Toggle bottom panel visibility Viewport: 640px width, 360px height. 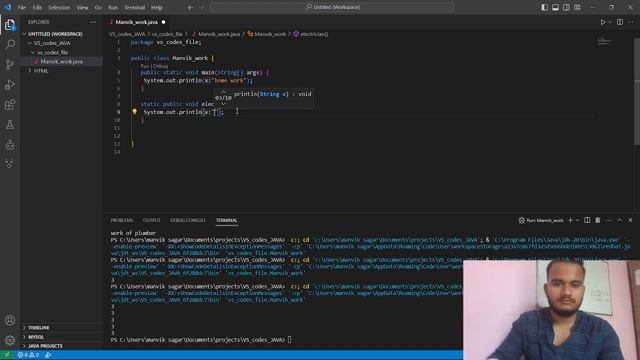(556, 7)
